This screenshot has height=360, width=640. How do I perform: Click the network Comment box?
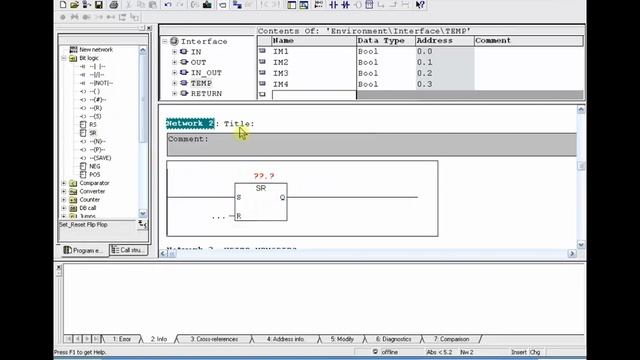[x=372, y=144]
